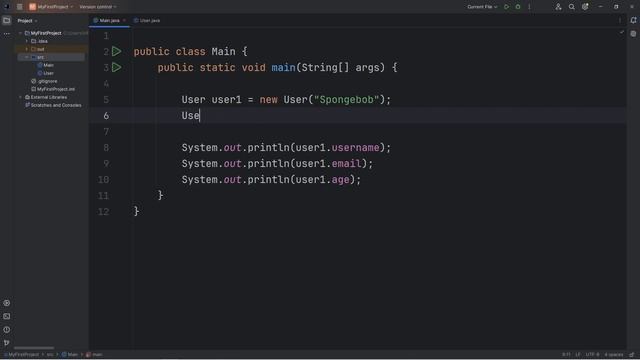Open the 4 spaces indent settings

point(613,355)
